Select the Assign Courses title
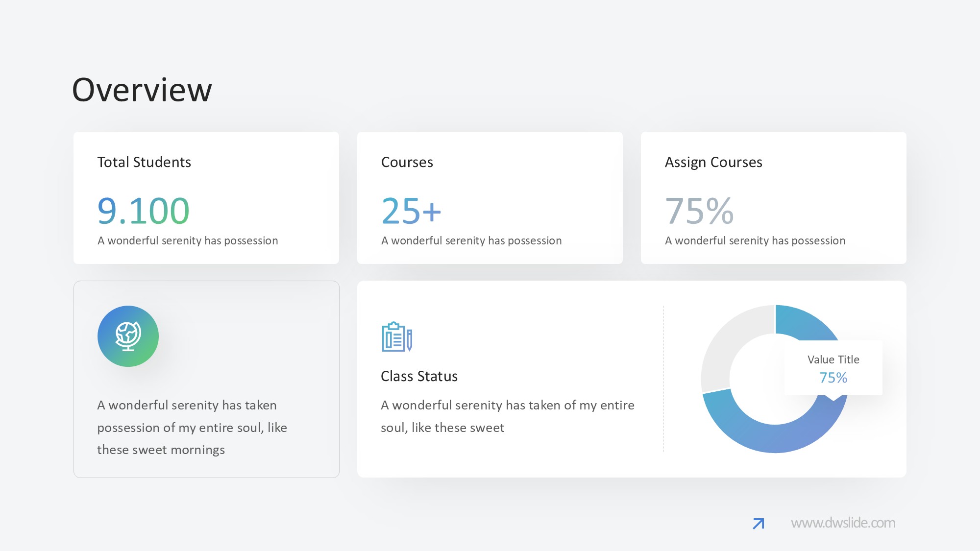Image resolution: width=980 pixels, height=551 pixels. click(713, 162)
